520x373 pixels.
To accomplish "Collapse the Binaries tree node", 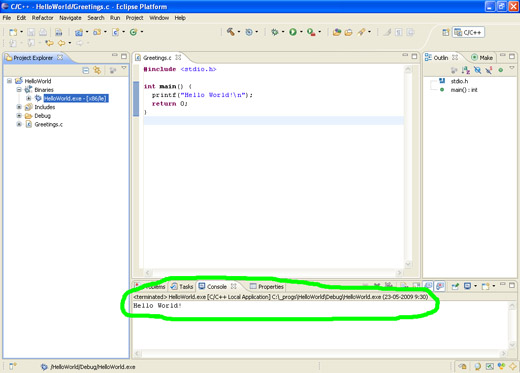I will pos(19,90).
